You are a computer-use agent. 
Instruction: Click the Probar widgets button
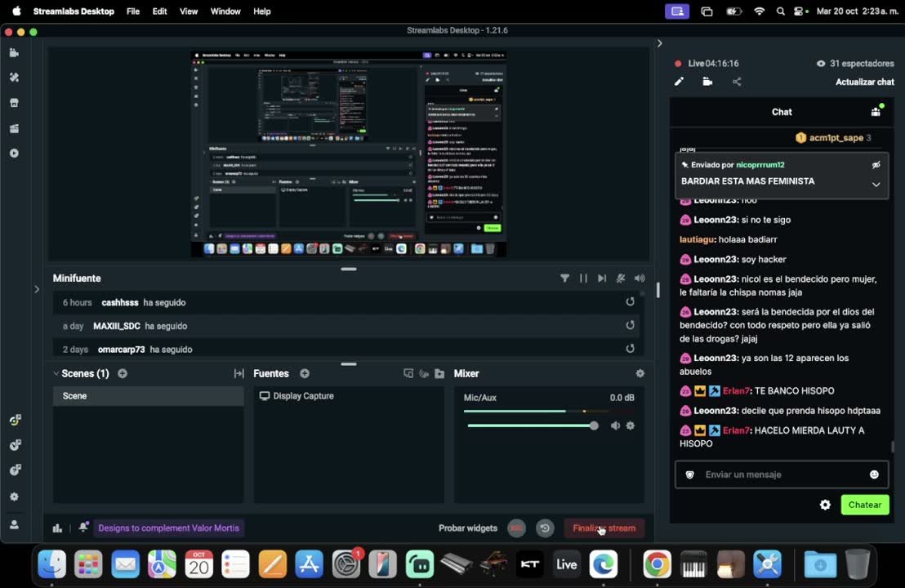point(468,528)
